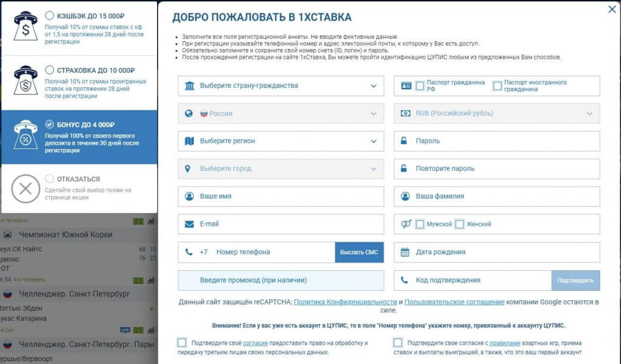Focus the E-mail input field

pos(281,224)
